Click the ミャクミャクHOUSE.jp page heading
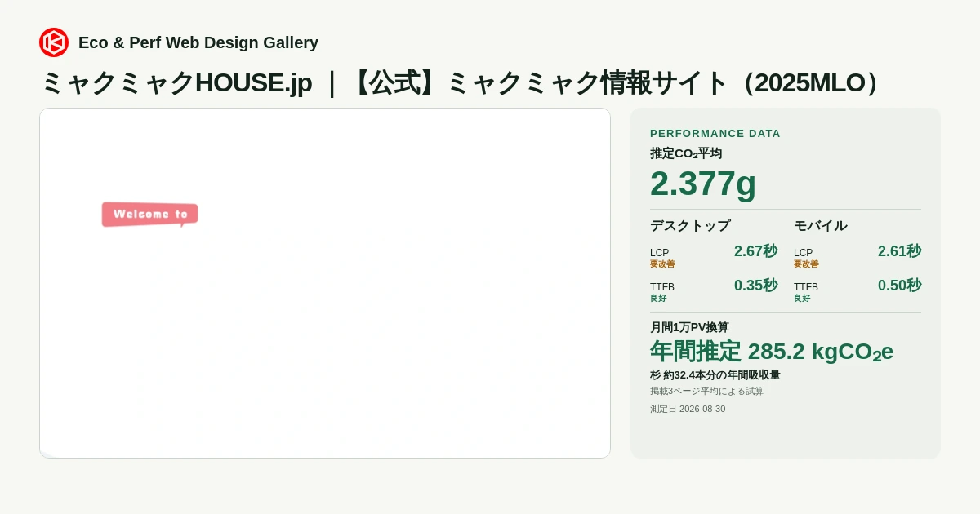The width and height of the screenshot is (980, 514). click(x=461, y=82)
